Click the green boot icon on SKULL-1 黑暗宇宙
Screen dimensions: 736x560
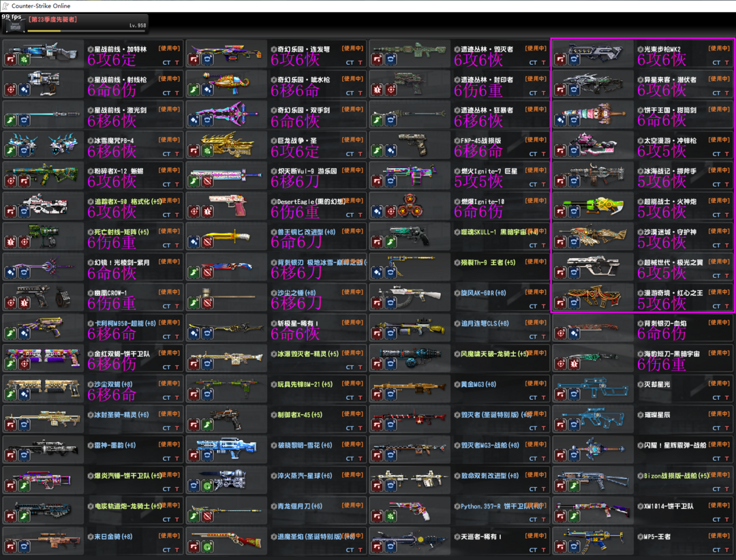point(391,243)
